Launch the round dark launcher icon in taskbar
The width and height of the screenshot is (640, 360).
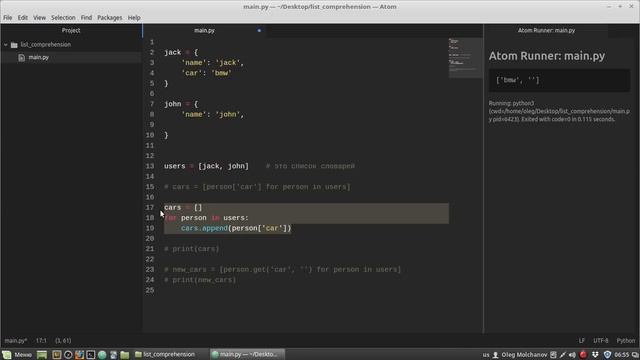click(68, 355)
